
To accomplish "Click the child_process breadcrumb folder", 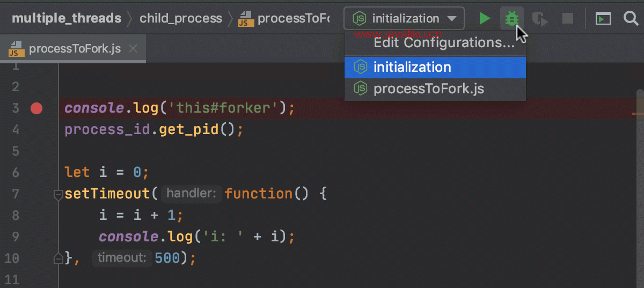I will click(181, 19).
